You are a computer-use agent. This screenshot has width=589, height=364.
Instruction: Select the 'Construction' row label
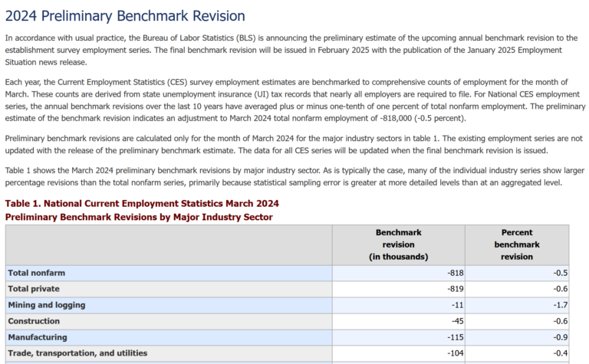click(34, 321)
